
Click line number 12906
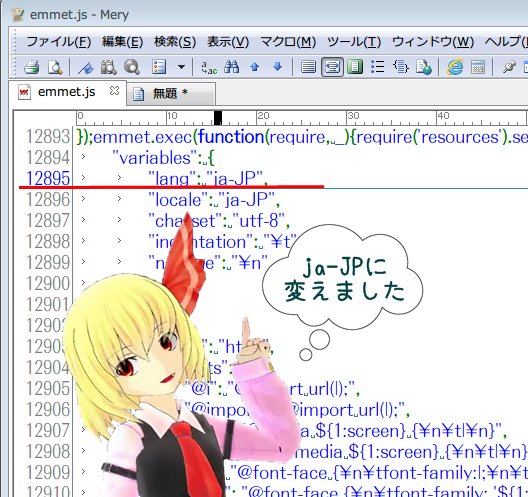(47, 409)
